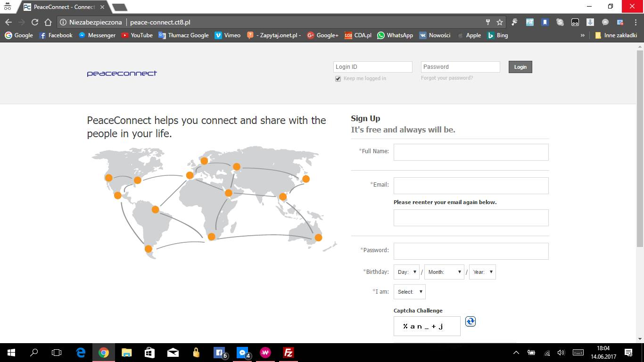Open the 'I am' gender Select dropdown
644x362 pixels.
coord(409,291)
